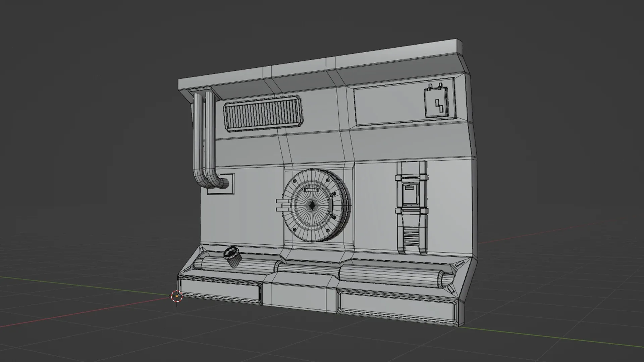
Task: Click the 3D cursor at the world origin
Action: [176, 296]
